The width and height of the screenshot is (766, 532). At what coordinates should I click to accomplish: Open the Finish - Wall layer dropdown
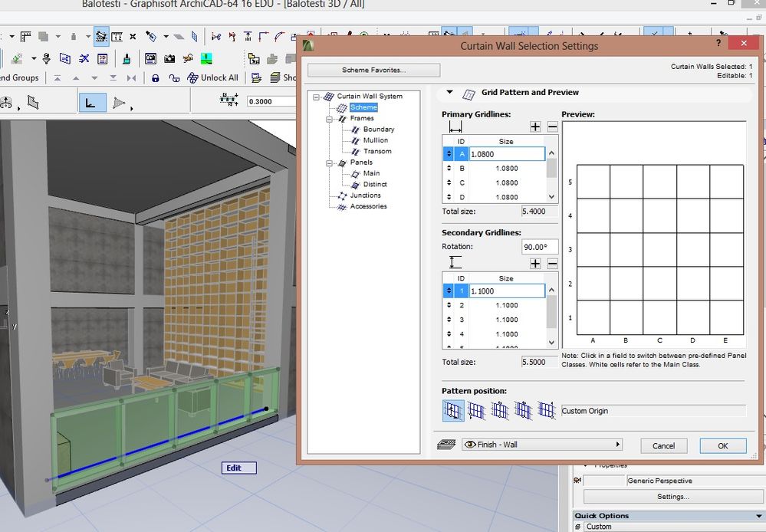click(x=541, y=445)
